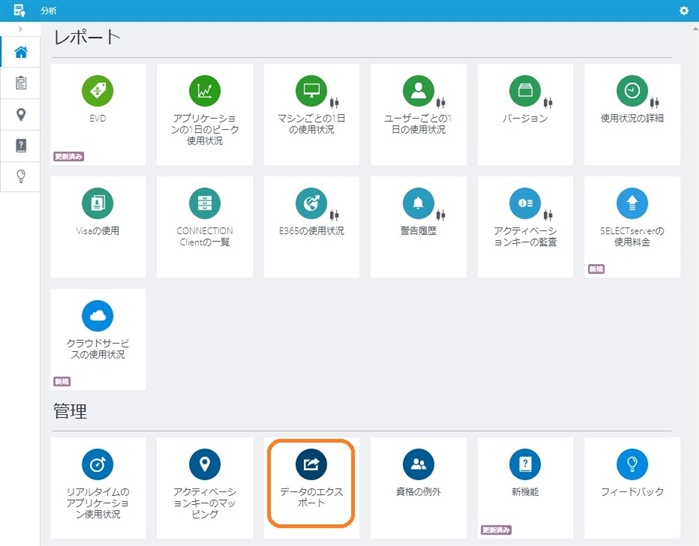The image size is (699, 546).
Task: Open アクティベーションキーのマッピング management tile
Action: [205, 488]
